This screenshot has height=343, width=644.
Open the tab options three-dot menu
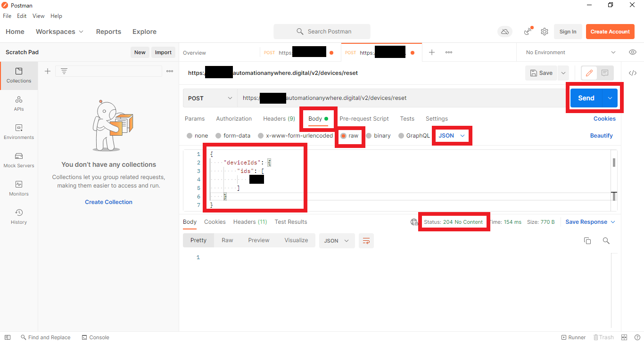click(x=449, y=52)
